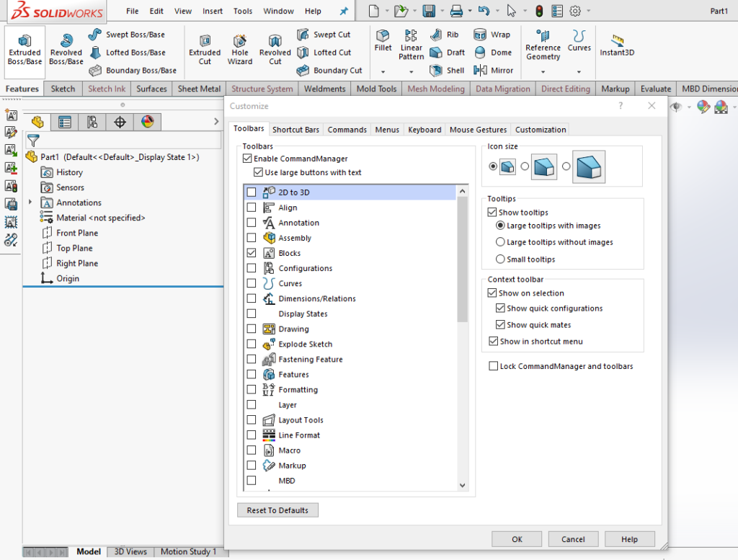Viewport: 738px width, 560px height.
Task: Enable the Blocks toolbar checkbox
Action: [251, 253]
